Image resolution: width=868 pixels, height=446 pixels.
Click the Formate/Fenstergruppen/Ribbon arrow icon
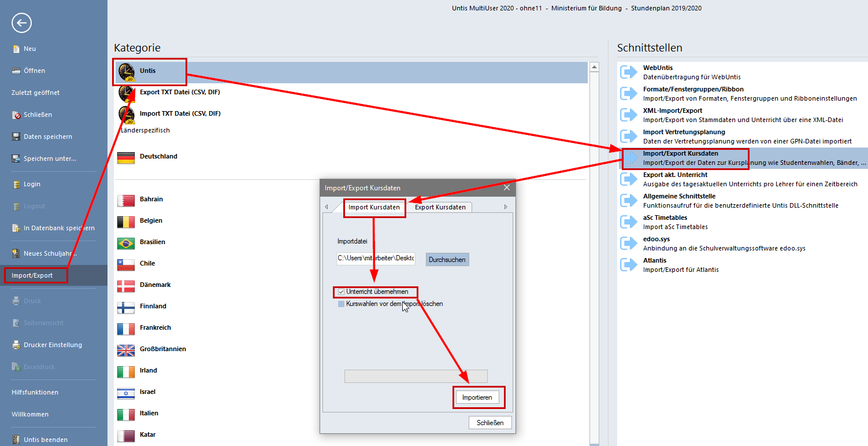click(628, 94)
